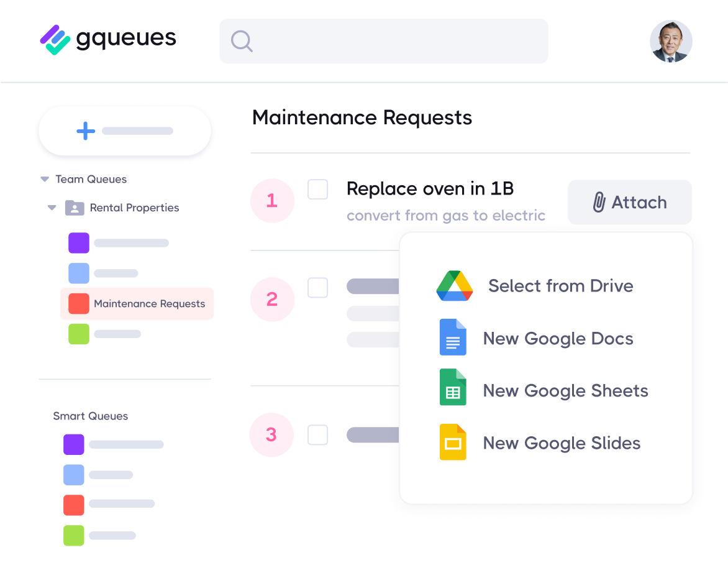Check the checkbox on task 2

click(317, 288)
